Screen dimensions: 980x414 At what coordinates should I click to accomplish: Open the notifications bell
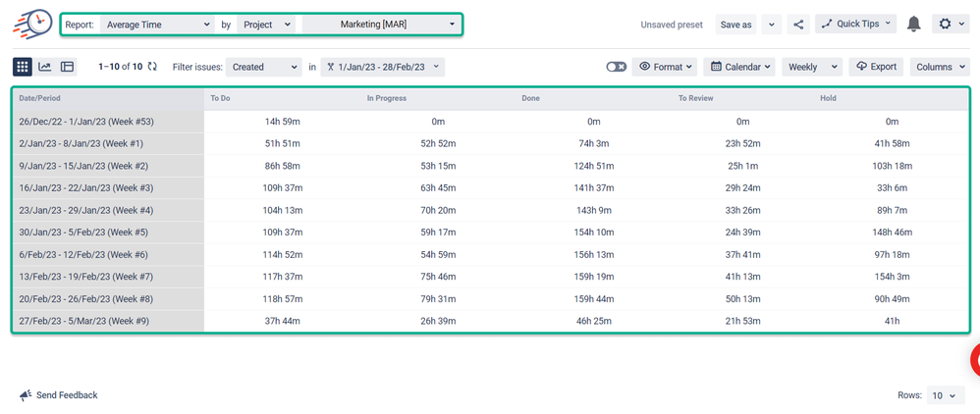tap(914, 25)
